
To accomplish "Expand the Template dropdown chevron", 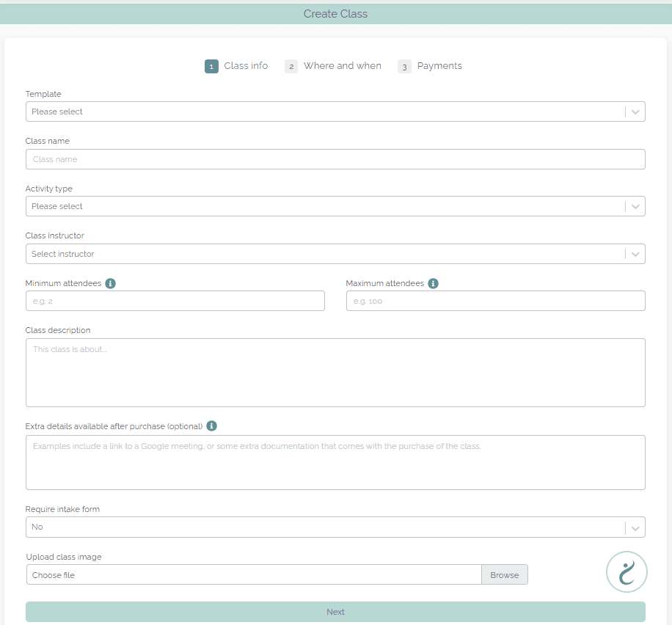I will [635, 112].
